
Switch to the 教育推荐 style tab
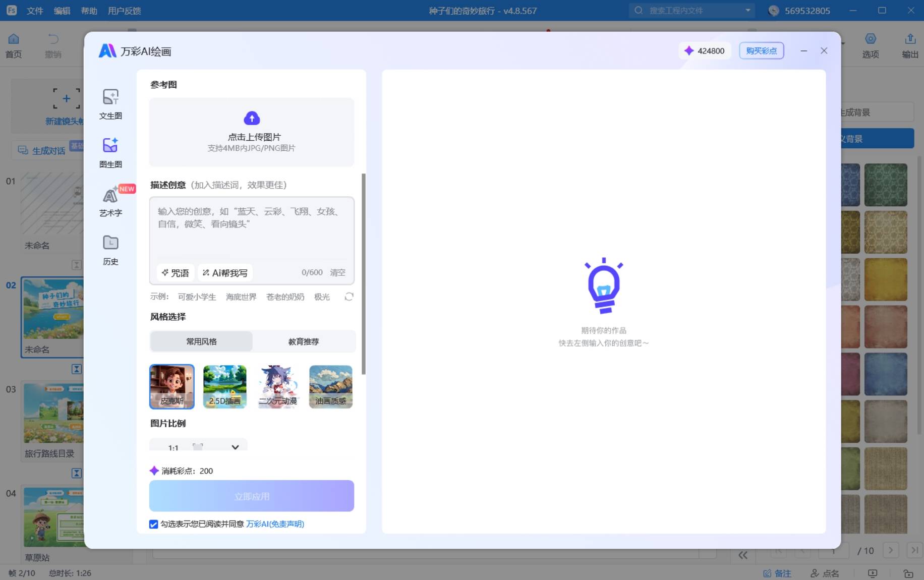(304, 341)
